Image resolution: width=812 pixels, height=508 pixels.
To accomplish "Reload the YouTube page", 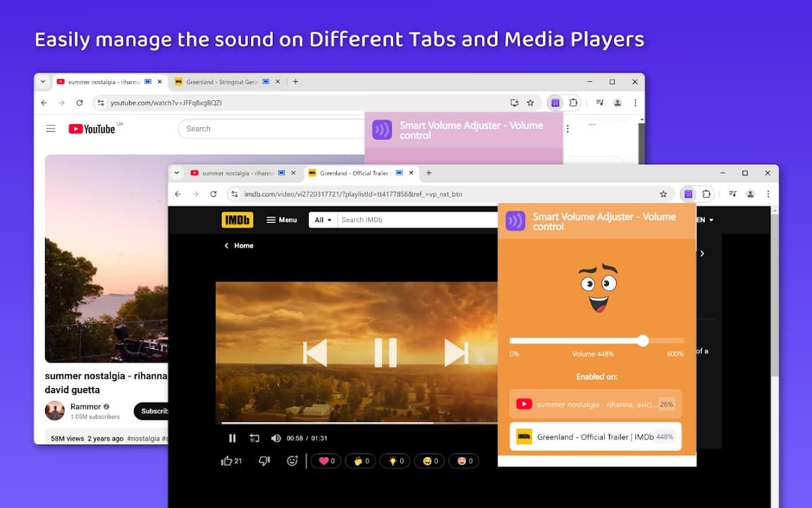I will pos(79,102).
